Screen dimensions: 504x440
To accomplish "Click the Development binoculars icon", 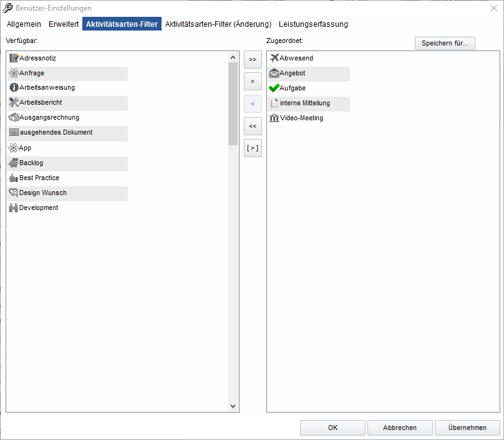I will tap(14, 208).
